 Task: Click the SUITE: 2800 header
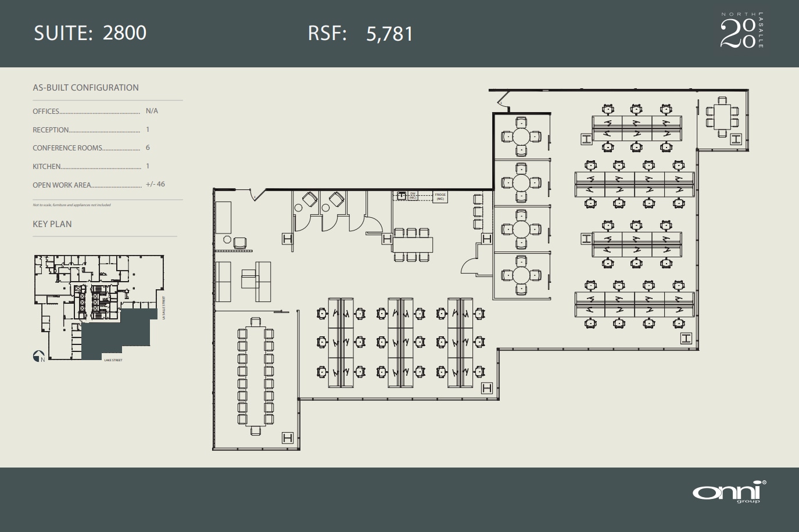click(x=90, y=33)
